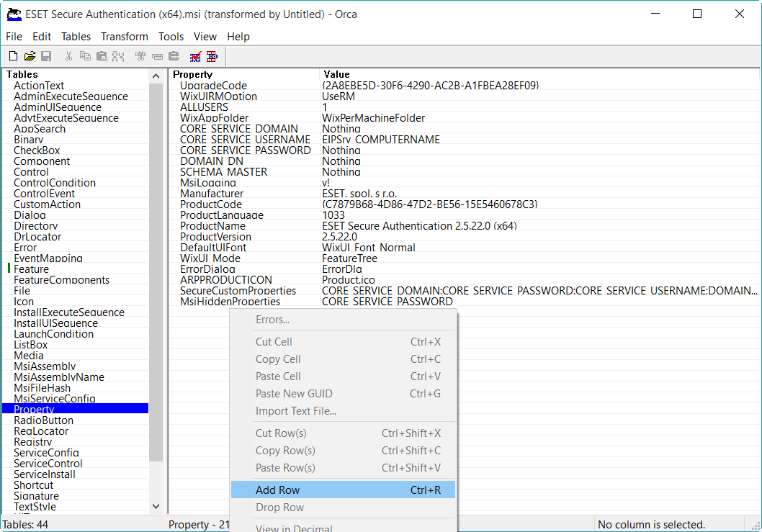Screen dimensions: 762x532
Task: Open the Tools menu
Action: [171, 37]
